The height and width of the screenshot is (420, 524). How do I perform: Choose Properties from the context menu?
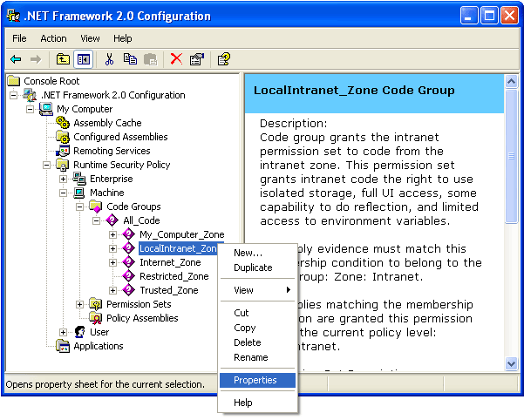click(255, 380)
